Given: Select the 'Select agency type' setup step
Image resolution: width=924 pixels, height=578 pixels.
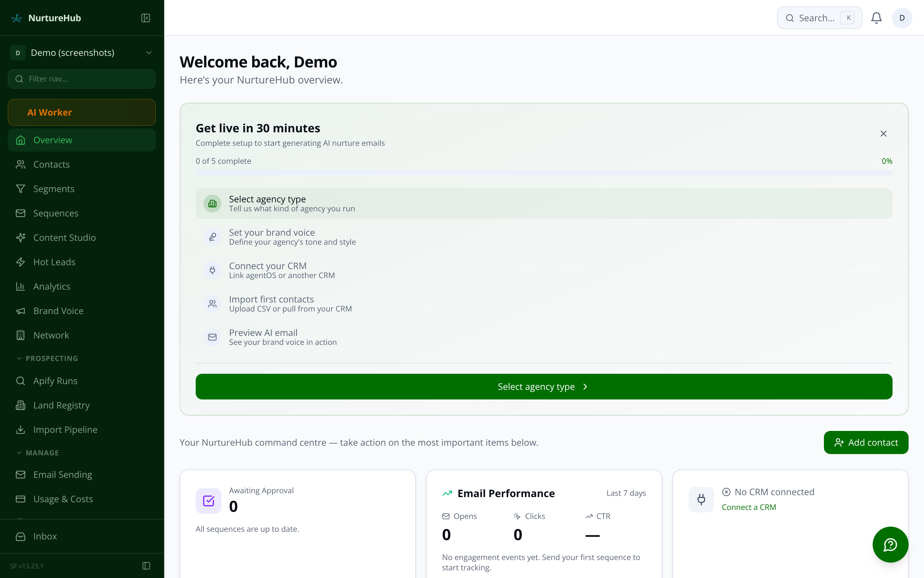Looking at the screenshot, I should [544, 203].
